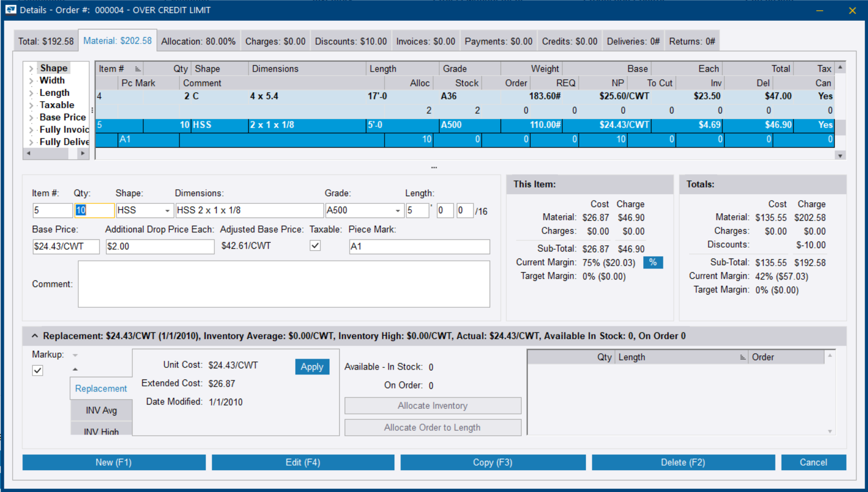868x492 pixels.
Task: Click the right scroll arrow under filter tree
Action: point(83,154)
